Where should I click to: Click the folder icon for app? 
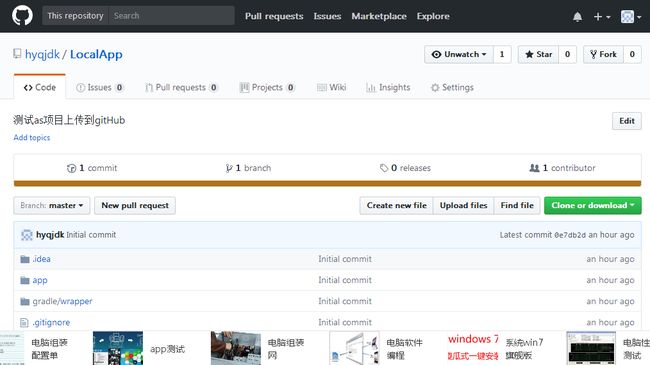25,280
